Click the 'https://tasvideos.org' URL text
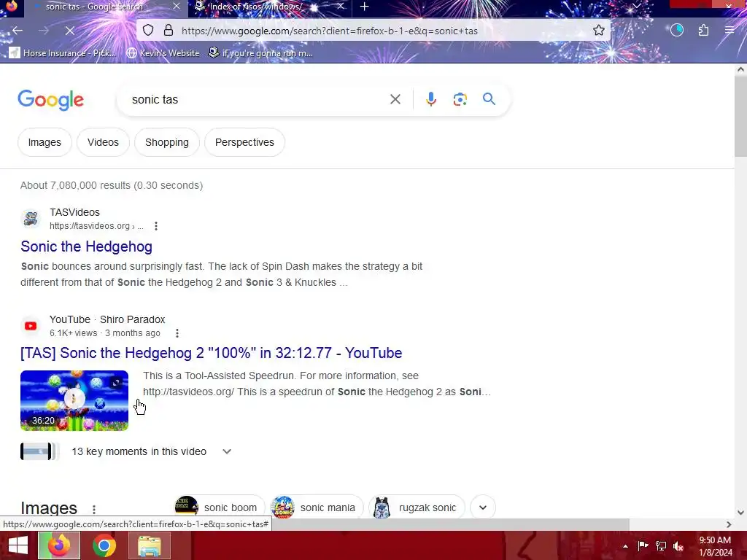The width and height of the screenshot is (747, 560). click(90, 226)
